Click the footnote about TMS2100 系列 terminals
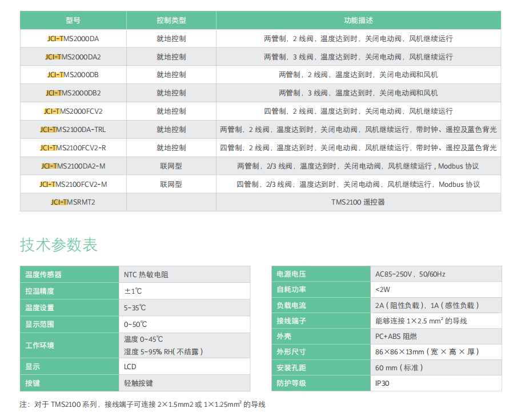This screenshot has height=420, width=521. (143, 405)
